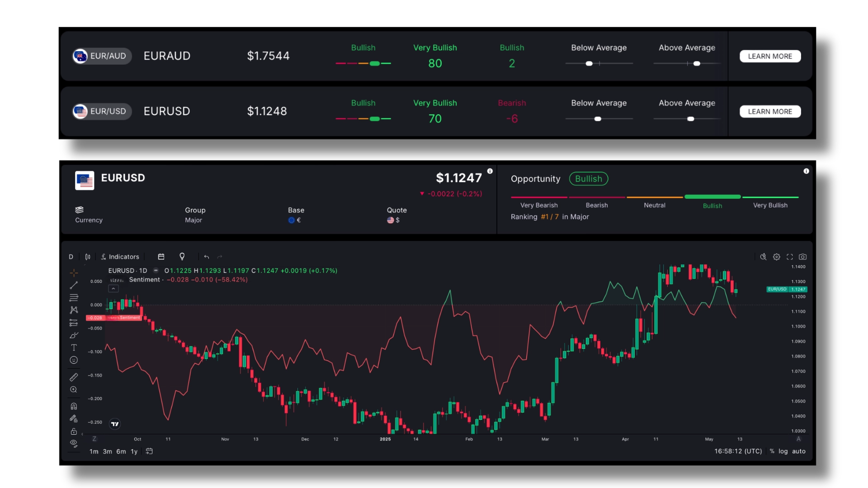Select the 1y time range
Image resolution: width=868 pixels, height=488 pixels.
pos(134,451)
